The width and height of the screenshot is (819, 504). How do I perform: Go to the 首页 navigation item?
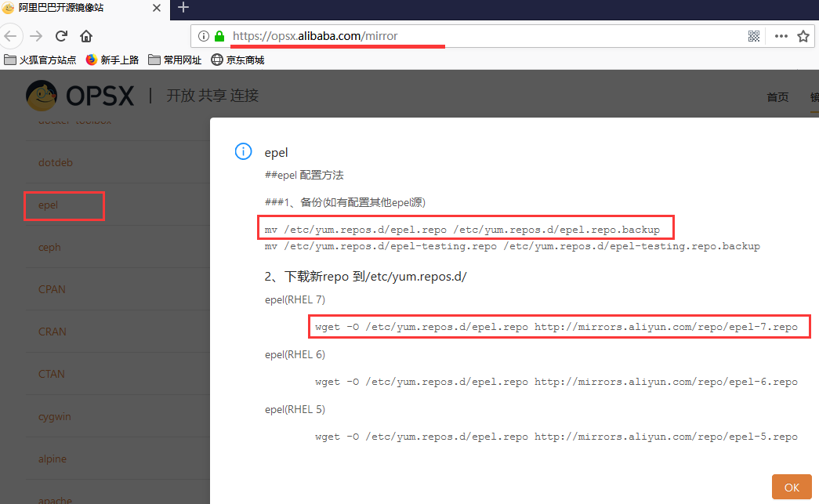click(777, 97)
